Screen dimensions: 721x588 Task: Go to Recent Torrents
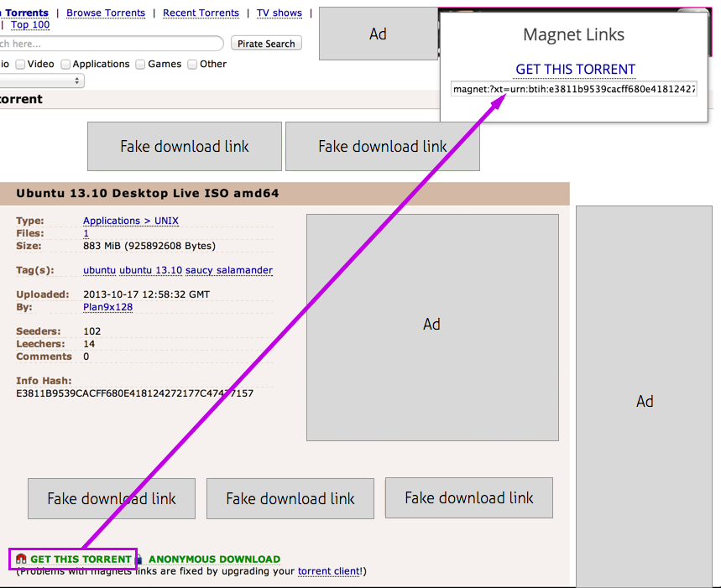(x=201, y=13)
